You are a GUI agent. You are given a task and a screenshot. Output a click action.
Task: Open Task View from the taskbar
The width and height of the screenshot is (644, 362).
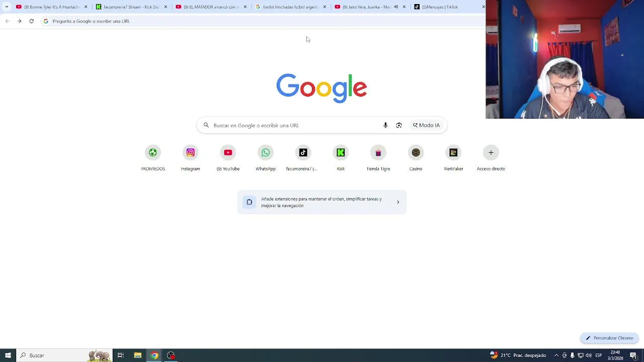pos(121,355)
